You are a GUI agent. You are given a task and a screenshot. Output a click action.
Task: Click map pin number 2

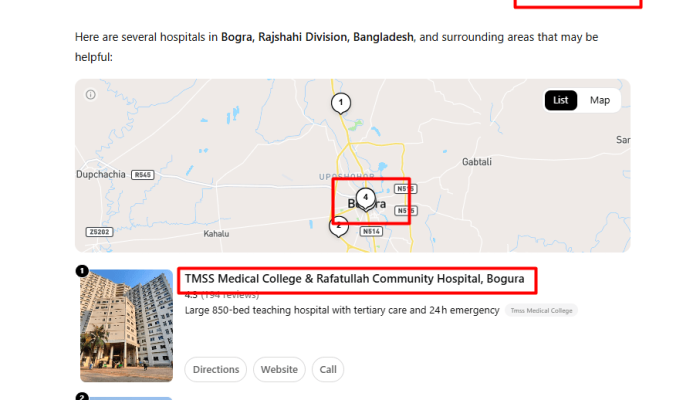[339, 226]
